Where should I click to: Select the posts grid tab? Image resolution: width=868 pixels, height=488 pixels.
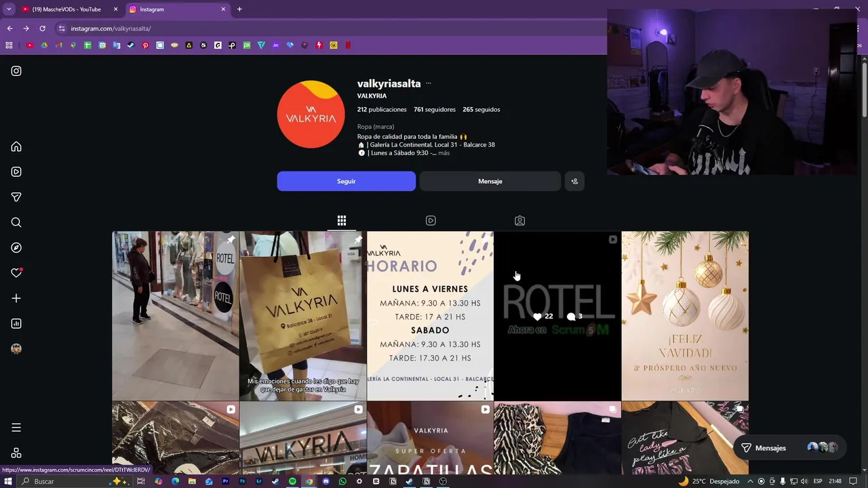pyautogui.click(x=342, y=220)
